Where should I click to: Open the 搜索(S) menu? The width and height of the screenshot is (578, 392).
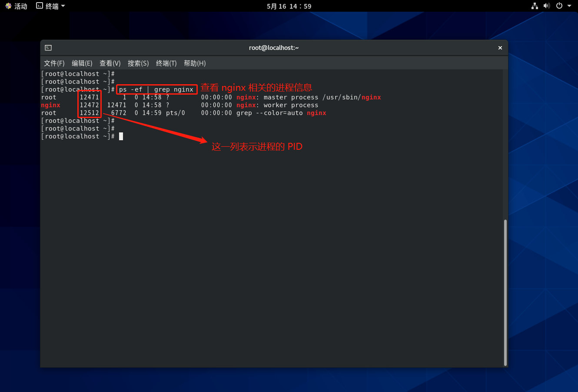(138, 63)
